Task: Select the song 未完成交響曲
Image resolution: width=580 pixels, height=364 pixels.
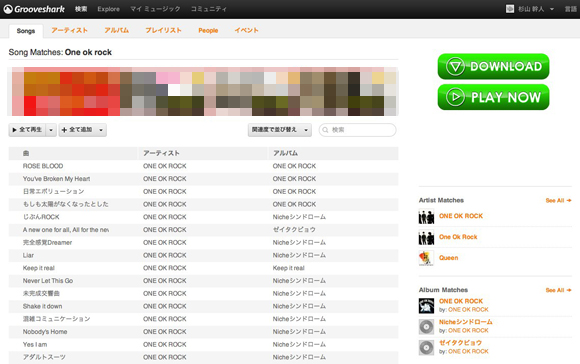Action: [x=41, y=293]
